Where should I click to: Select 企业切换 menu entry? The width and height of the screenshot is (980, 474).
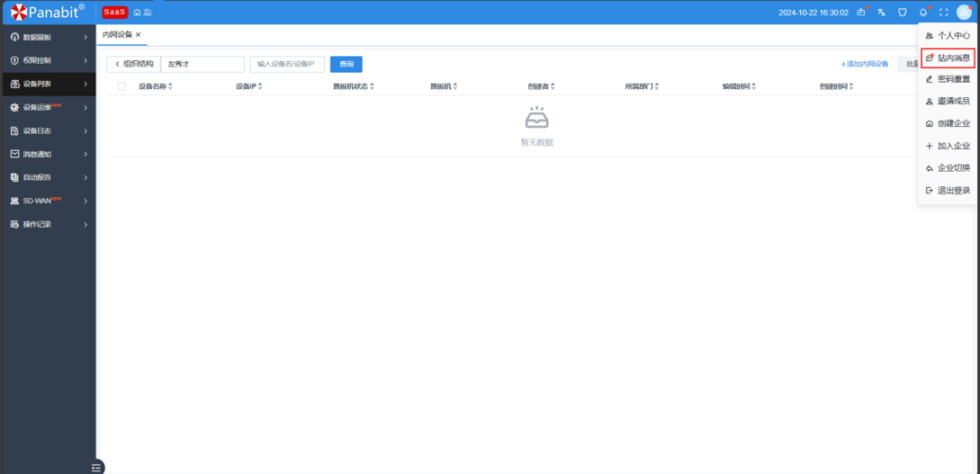(x=947, y=168)
